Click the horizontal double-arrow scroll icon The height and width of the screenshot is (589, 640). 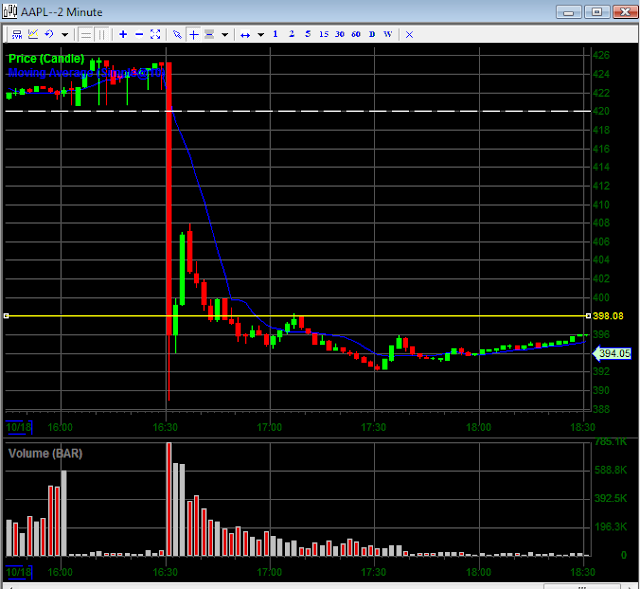(245, 35)
